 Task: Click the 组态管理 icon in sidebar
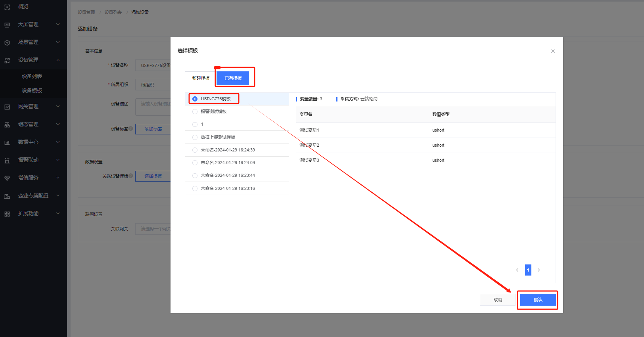tap(7, 124)
